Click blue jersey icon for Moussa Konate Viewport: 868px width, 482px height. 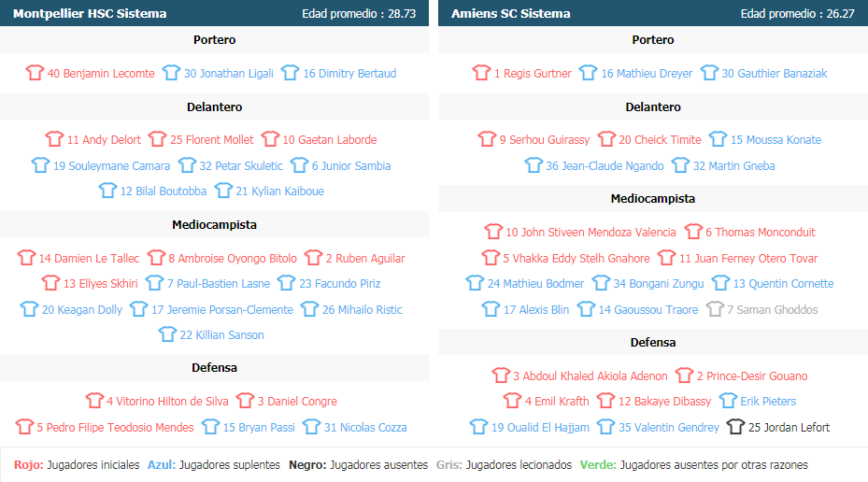pyautogui.click(x=718, y=139)
